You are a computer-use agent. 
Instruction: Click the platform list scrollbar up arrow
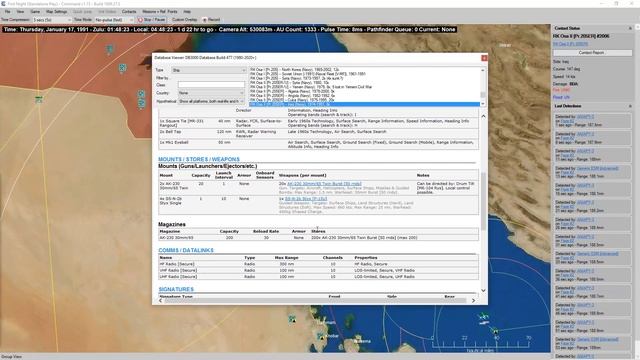[x=483, y=70]
